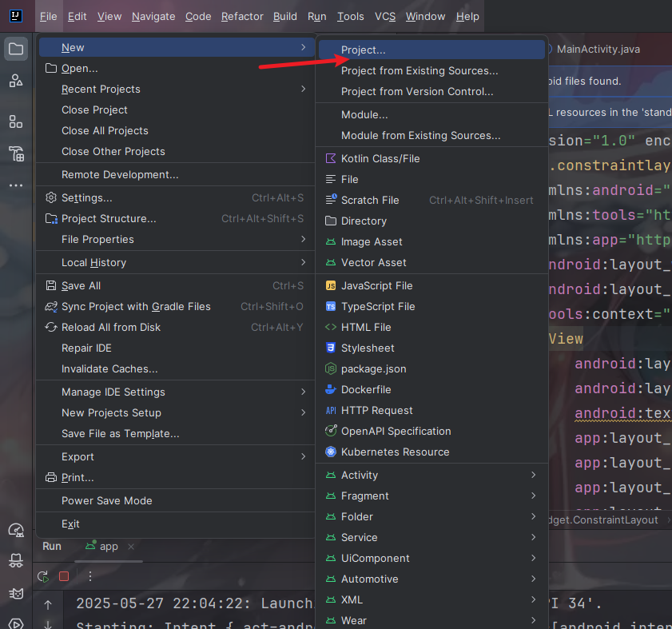
Task: Open the Help menu
Action: click(467, 16)
